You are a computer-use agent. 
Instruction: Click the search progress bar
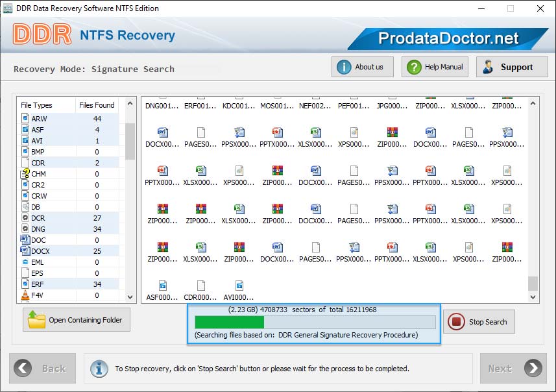pyautogui.click(x=315, y=322)
